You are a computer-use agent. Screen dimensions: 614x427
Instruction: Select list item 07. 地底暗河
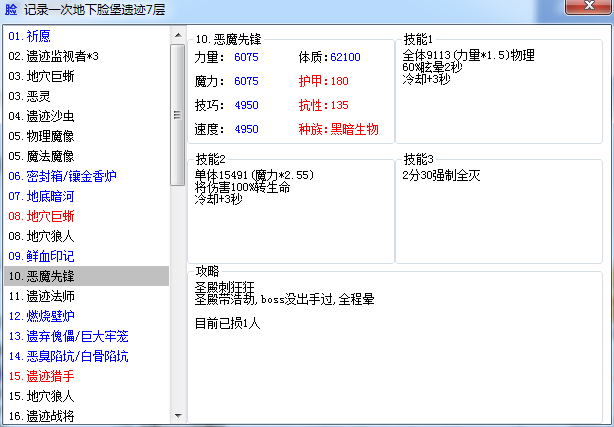point(87,196)
